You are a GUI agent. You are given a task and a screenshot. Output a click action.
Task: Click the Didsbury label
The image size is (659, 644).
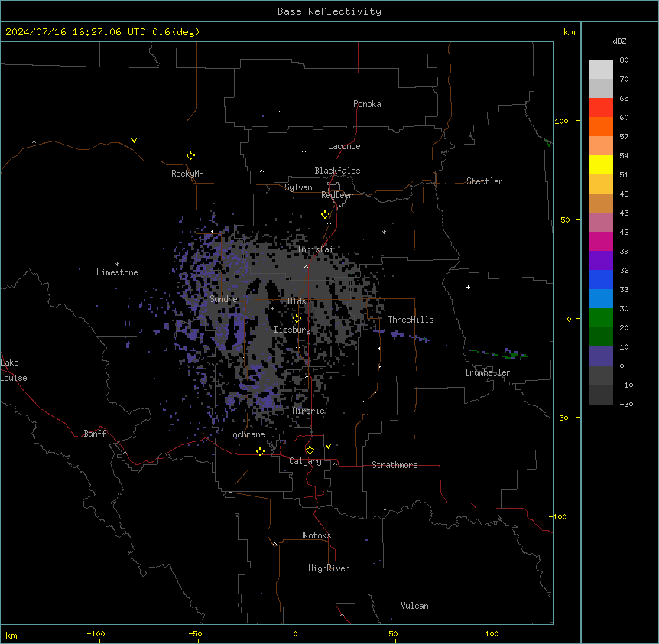click(x=293, y=330)
